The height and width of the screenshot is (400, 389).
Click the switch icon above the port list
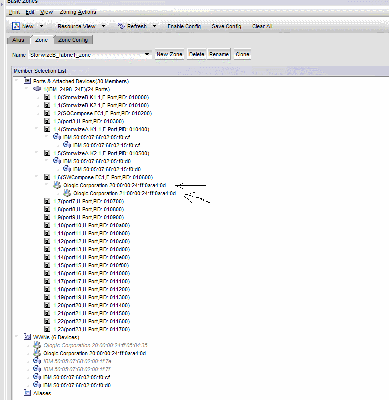click(x=37, y=89)
